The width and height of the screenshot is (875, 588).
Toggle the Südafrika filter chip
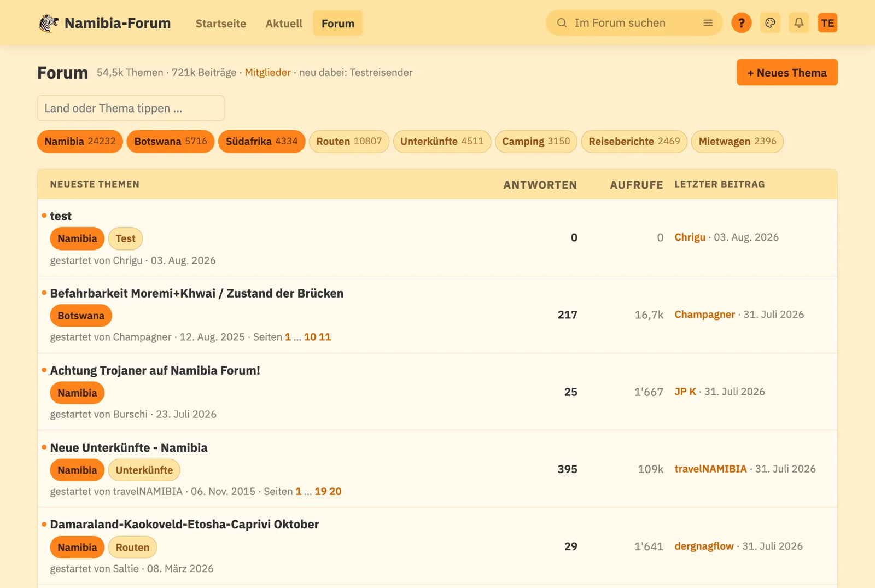(262, 142)
